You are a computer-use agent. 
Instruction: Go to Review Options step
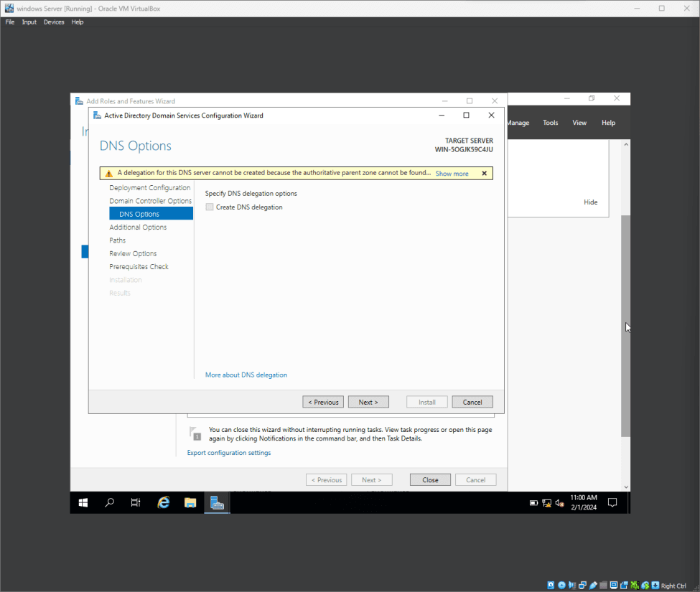point(133,253)
